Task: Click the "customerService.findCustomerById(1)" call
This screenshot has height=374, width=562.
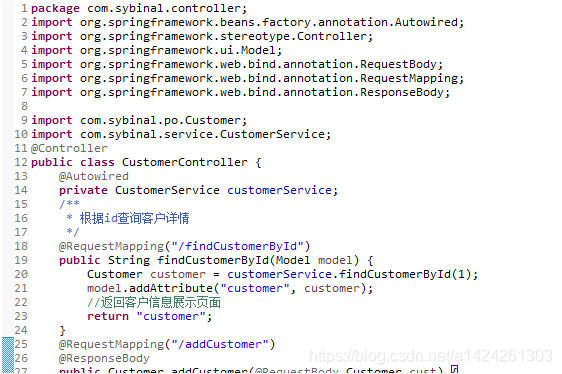Action: pyautogui.click(x=349, y=274)
